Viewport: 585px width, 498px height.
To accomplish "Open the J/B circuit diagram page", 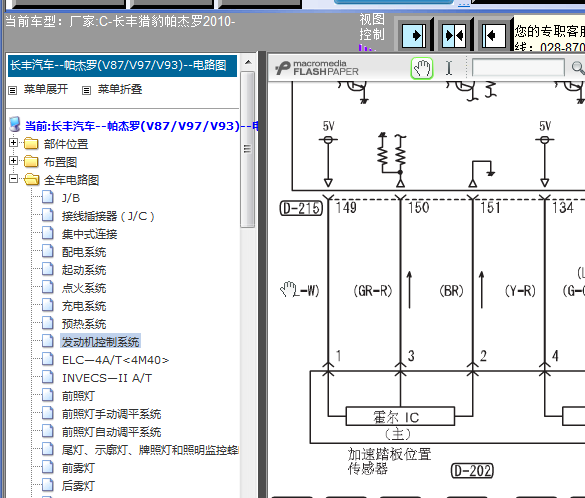I will pyautogui.click(x=71, y=198).
